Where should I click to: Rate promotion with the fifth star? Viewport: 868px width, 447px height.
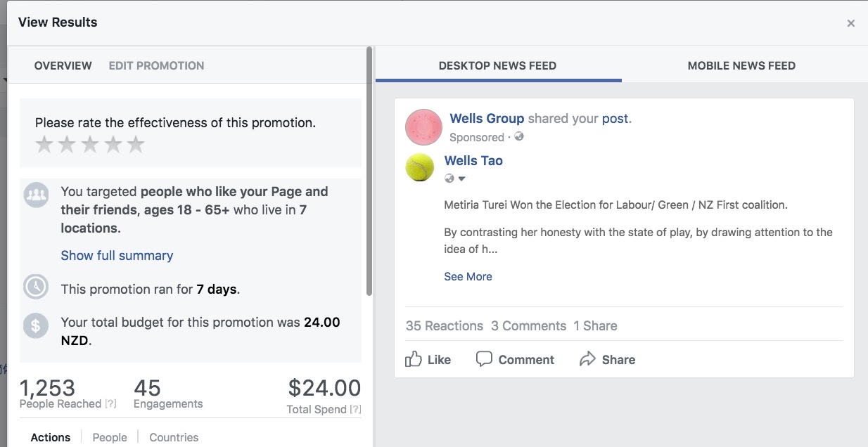(x=136, y=145)
